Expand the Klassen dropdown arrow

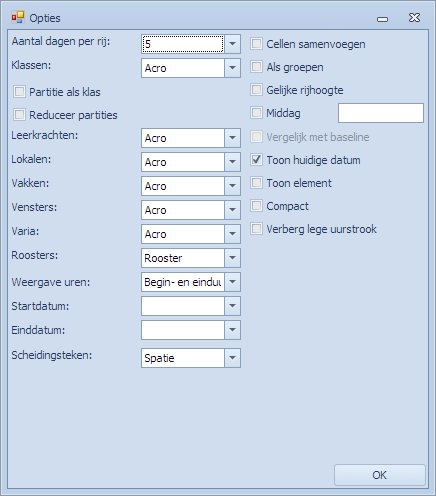point(232,68)
